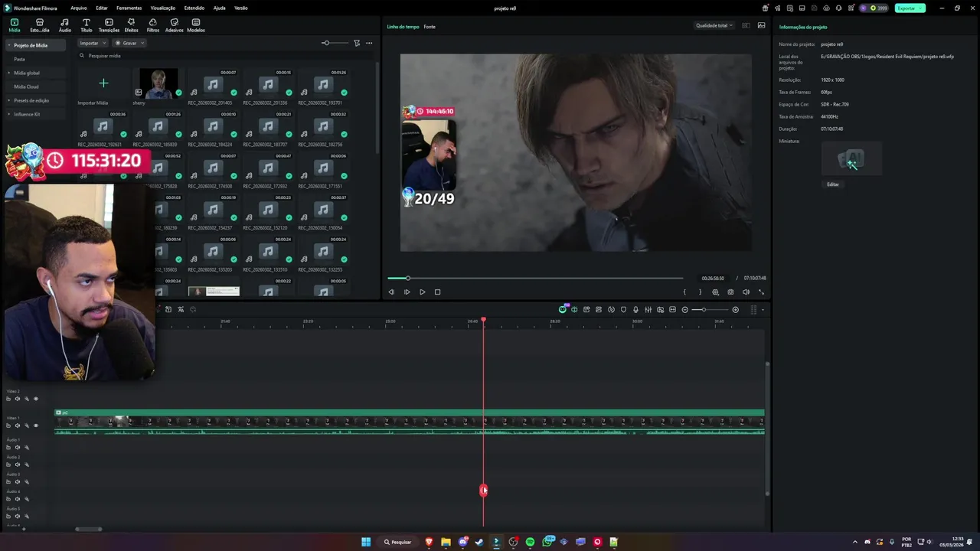
Task: Open the Ajuda menu
Action: tap(219, 8)
